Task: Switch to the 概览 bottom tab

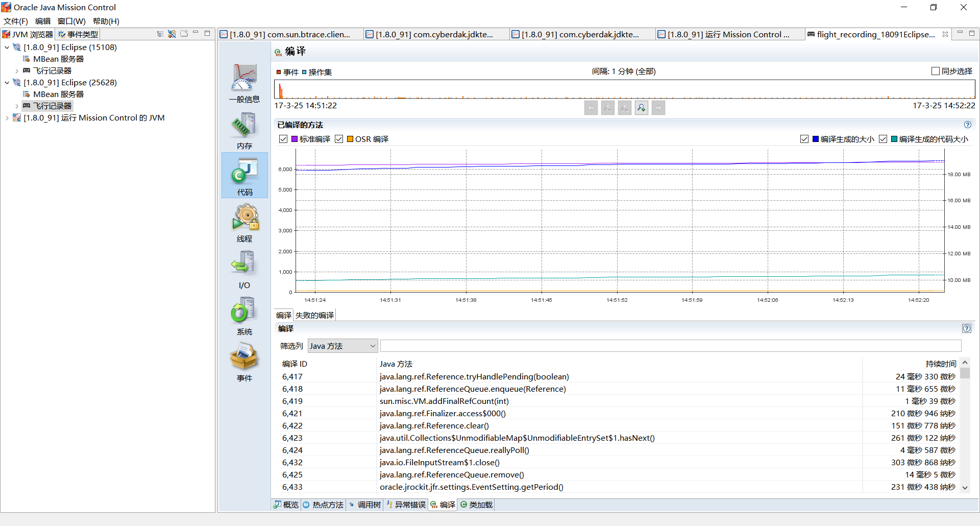Action: [x=286, y=505]
